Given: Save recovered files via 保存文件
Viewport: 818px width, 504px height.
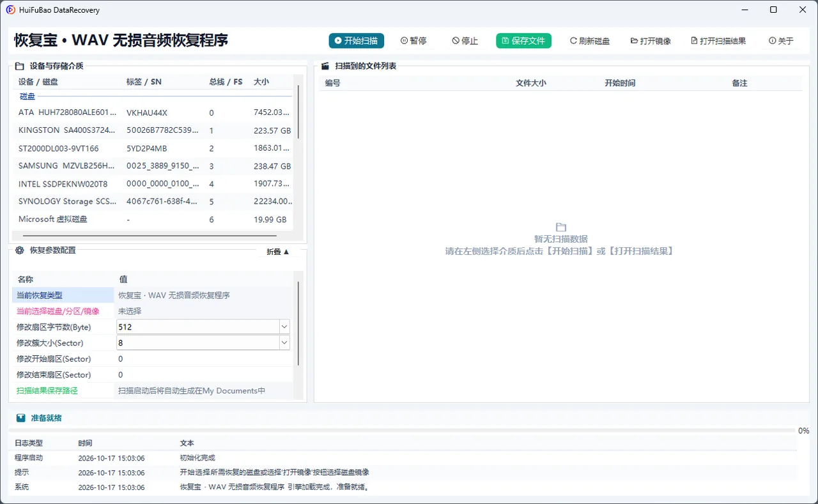Looking at the screenshot, I should pyautogui.click(x=523, y=41).
